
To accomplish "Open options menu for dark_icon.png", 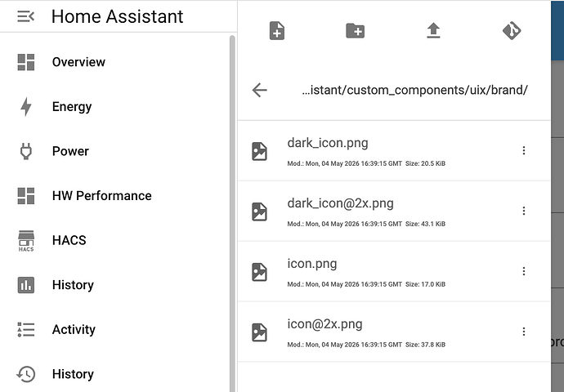I will pyautogui.click(x=524, y=150).
